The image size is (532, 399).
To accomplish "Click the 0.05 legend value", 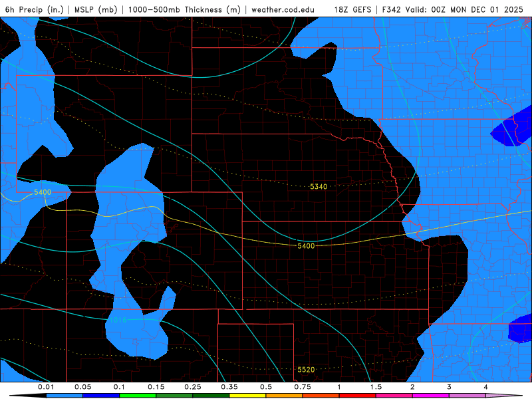I will [x=82, y=387].
